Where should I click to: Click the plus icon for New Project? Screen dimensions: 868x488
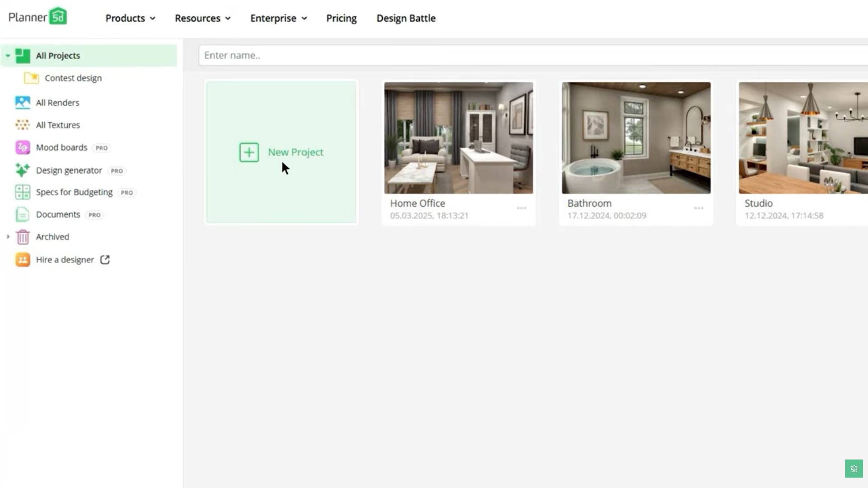coord(249,152)
